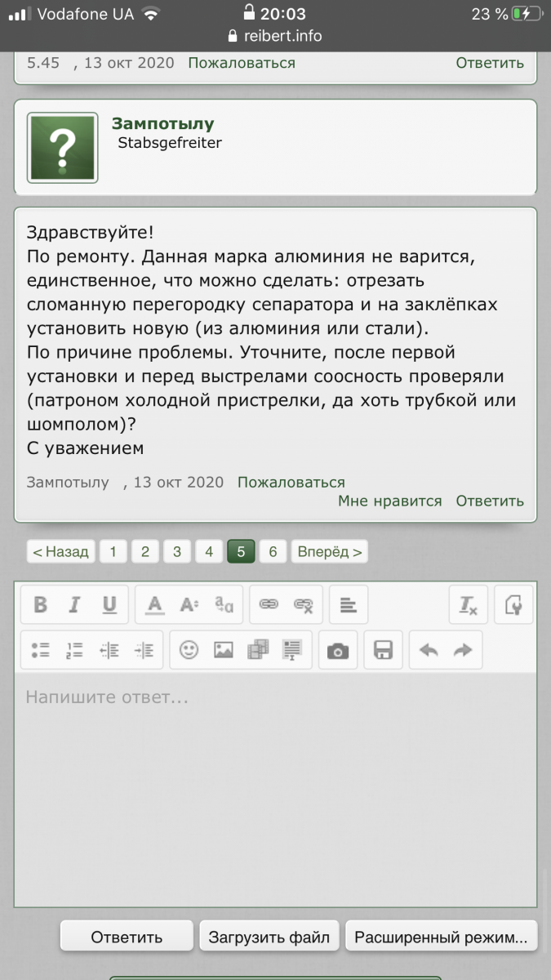Click Мне нравится on Зампотылу's post
Image resolution: width=551 pixels, height=980 pixels.
click(390, 501)
